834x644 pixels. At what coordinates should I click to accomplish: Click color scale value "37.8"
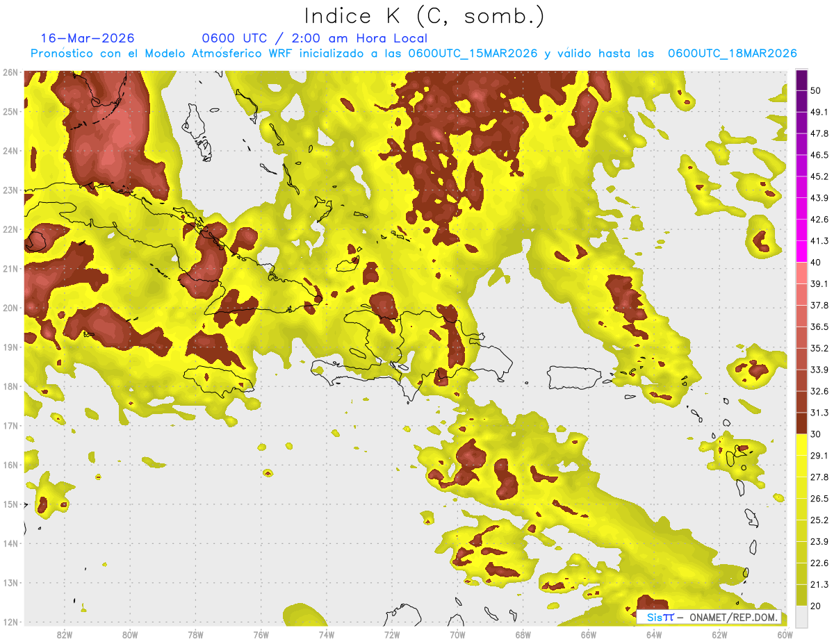819,305
